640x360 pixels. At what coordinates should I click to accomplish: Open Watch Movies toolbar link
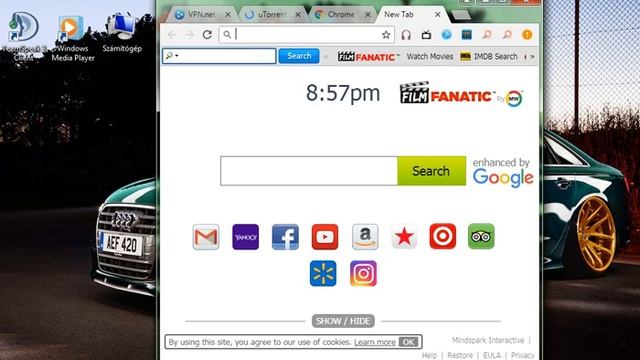pyautogui.click(x=430, y=57)
